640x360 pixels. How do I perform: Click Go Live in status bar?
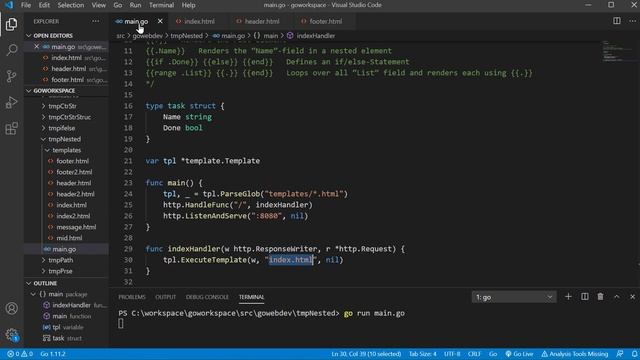(x=519, y=354)
